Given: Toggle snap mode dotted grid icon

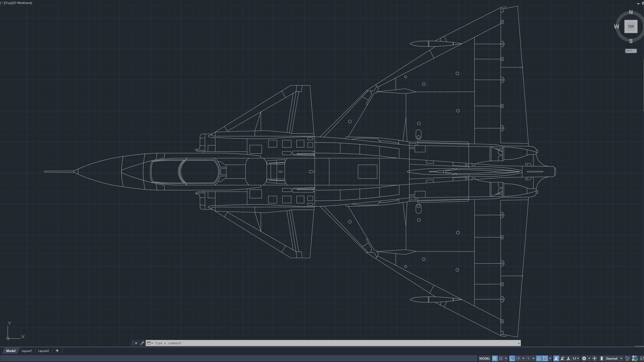Looking at the screenshot, I should pyautogui.click(x=501, y=358).
